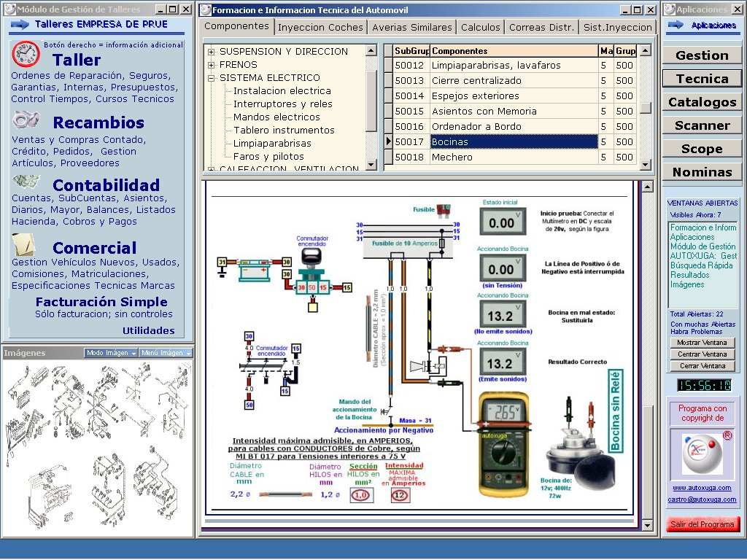Viewport: 747px width, 560px height.
Task: Open the Modo Imágen dropdown
Action: pyautogui.click(x=111, y=353)
